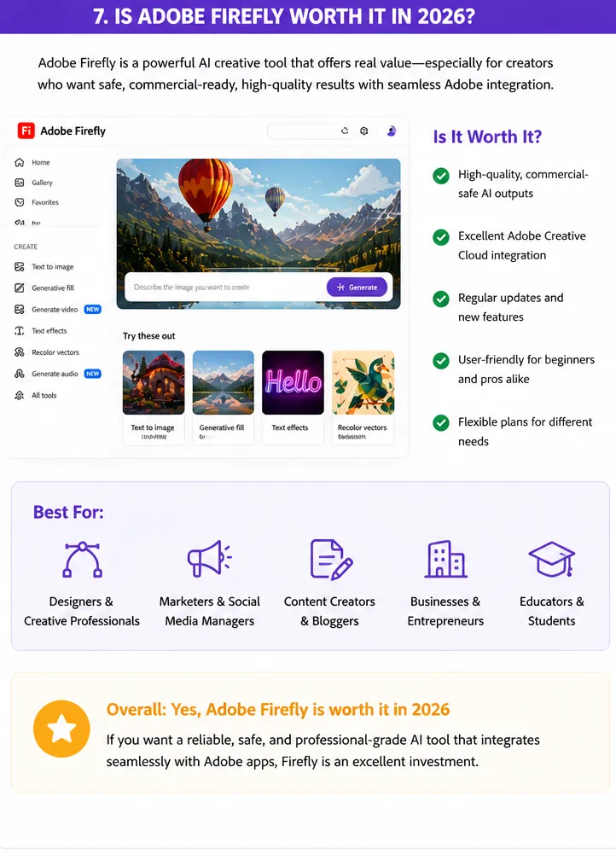Select Recolor vectors in the sidebar
The height and width of the screenshot is (860, 616).
coord(54,352)
